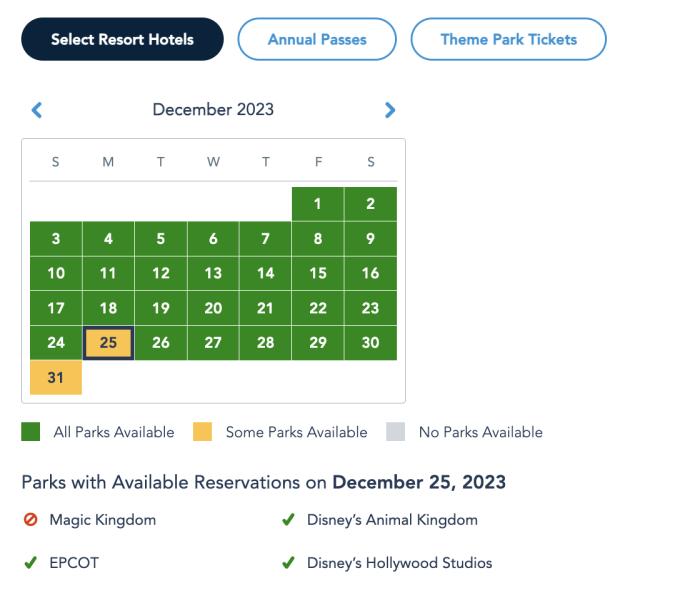
Task: Open the Theme Park Tickets tab
Action: [508, 39]
